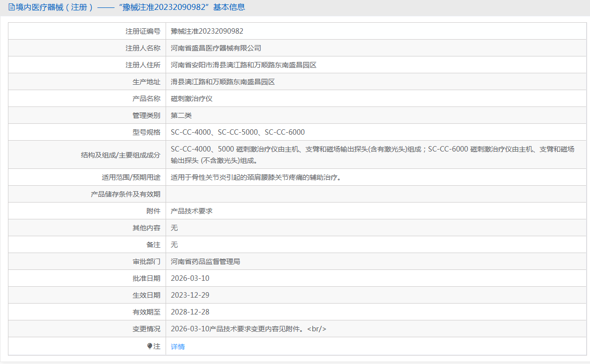Select the 适用范围 text about 骨性关节炎

coord(257,177)
